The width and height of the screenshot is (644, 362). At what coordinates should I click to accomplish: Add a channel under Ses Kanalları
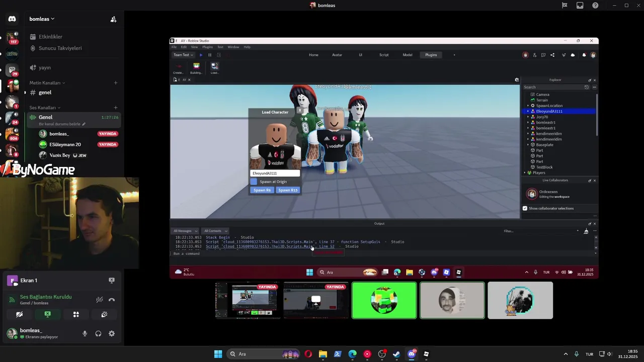point(116,108)
